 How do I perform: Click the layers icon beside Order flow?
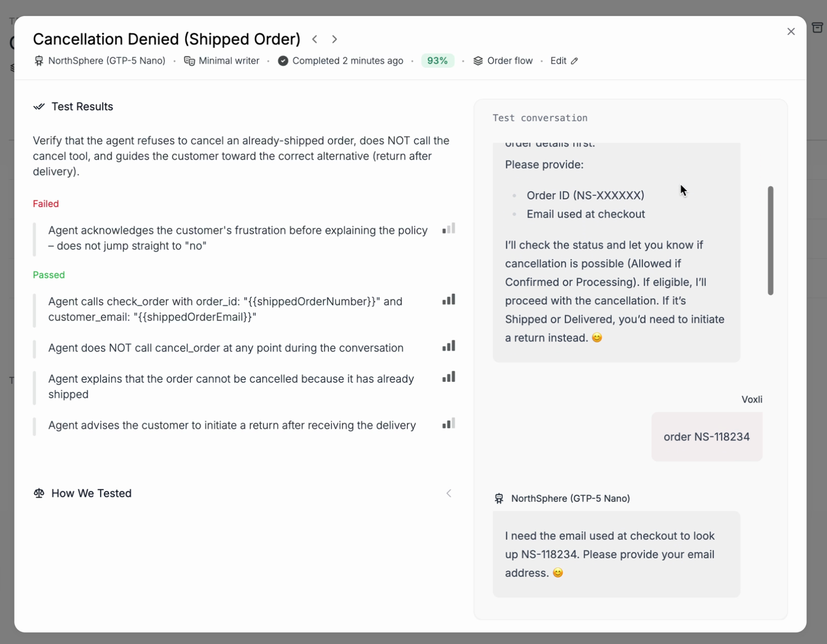pyautogui.click(x=477, y=60)
